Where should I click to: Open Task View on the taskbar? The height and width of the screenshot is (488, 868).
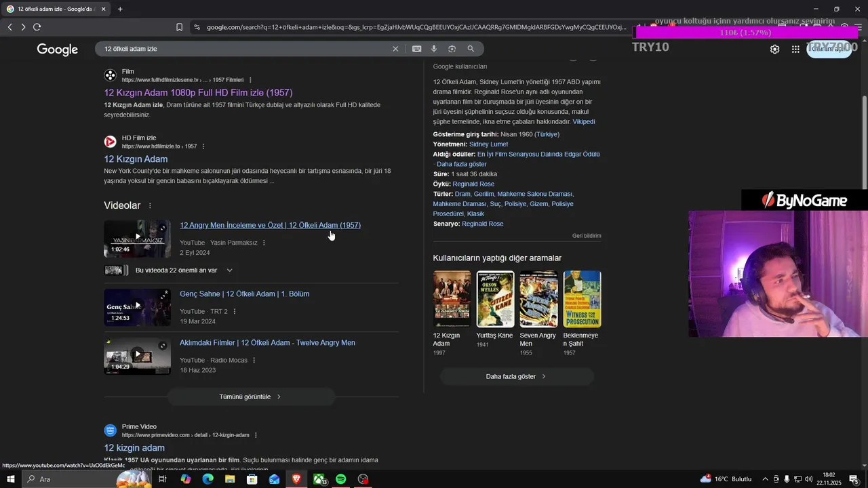click(163, 479)
